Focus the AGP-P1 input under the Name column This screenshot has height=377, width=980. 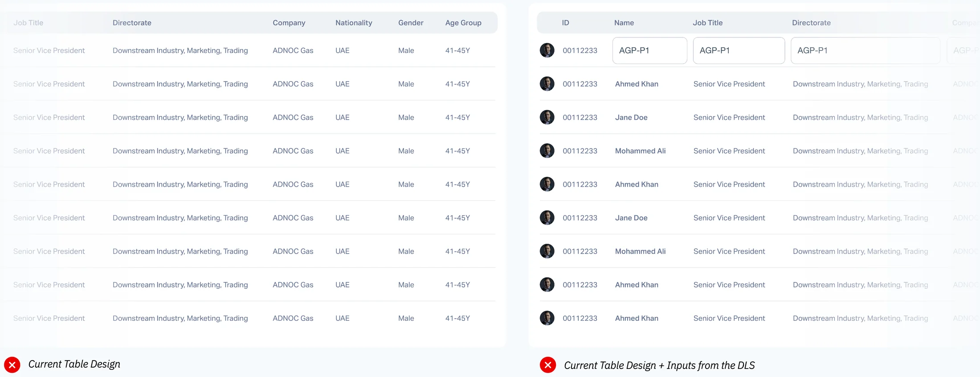[650, 50]
